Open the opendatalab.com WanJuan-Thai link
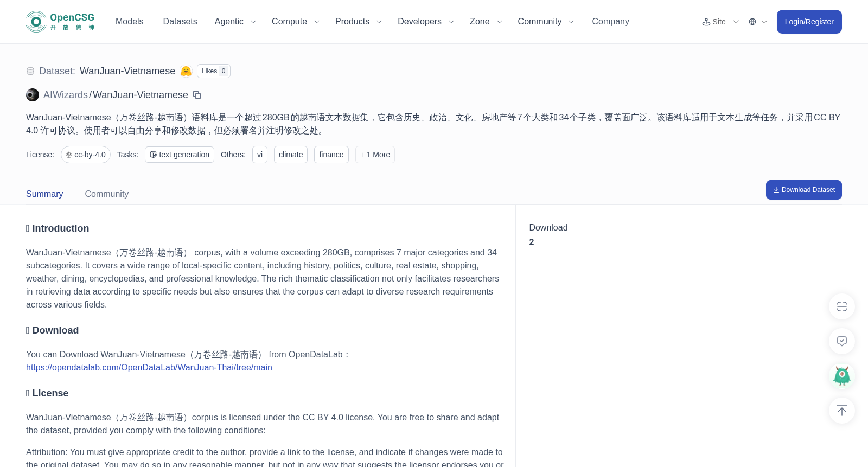Image resolution: width=868 pixels, height=467 pixels. (x=149, y=368)
